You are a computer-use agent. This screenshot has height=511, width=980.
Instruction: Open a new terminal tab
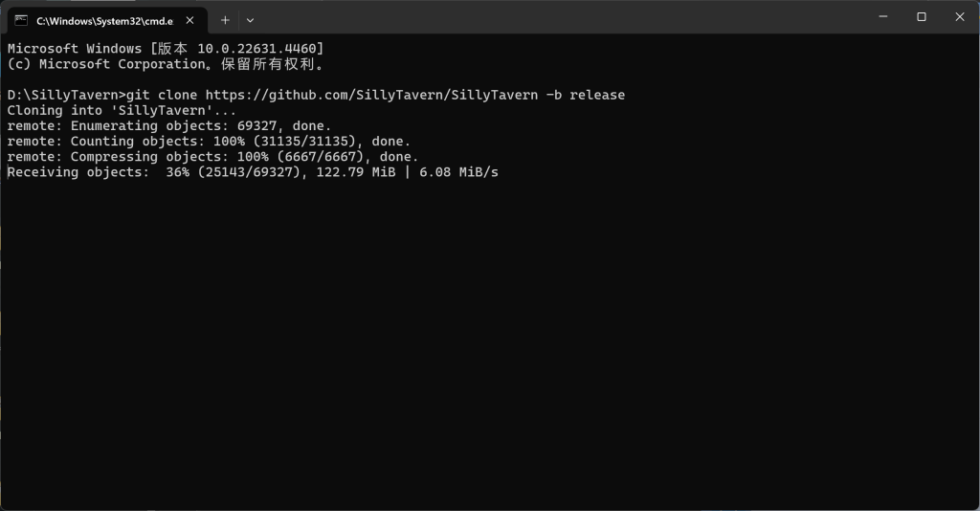click(225, 21)
